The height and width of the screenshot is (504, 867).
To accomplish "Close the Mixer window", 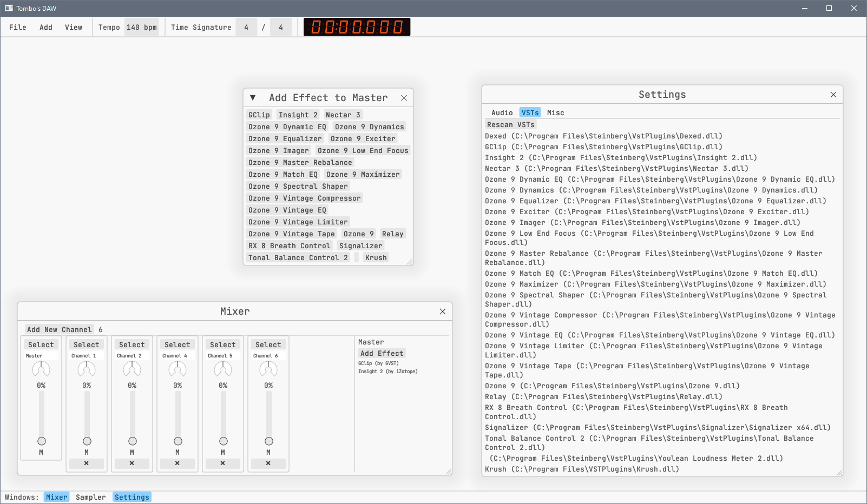I will pos(443,311).
